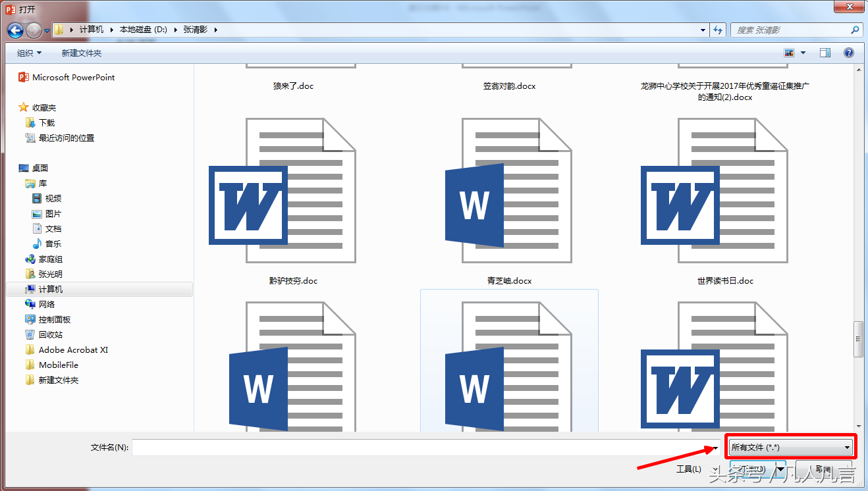868x491 pixels.
Task: Select 新建文件夹 in the navigation pane
Action: pyautogui.click(x=52, y=380)
